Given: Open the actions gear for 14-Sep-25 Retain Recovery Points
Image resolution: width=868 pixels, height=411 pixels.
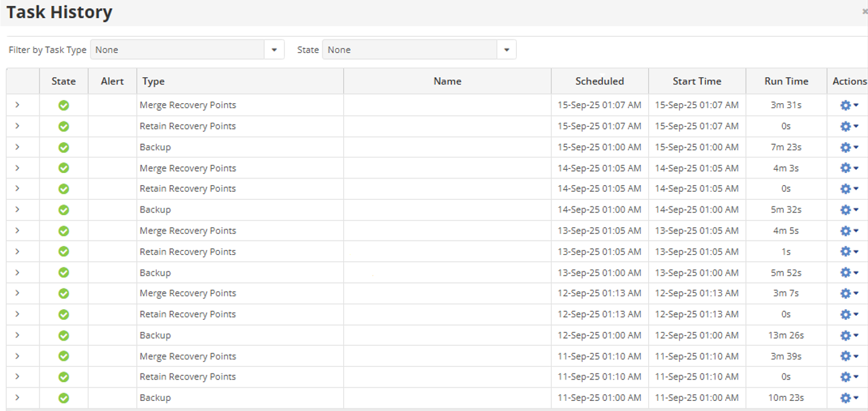Looking at the screenshot, I should [x=849, y=188].
